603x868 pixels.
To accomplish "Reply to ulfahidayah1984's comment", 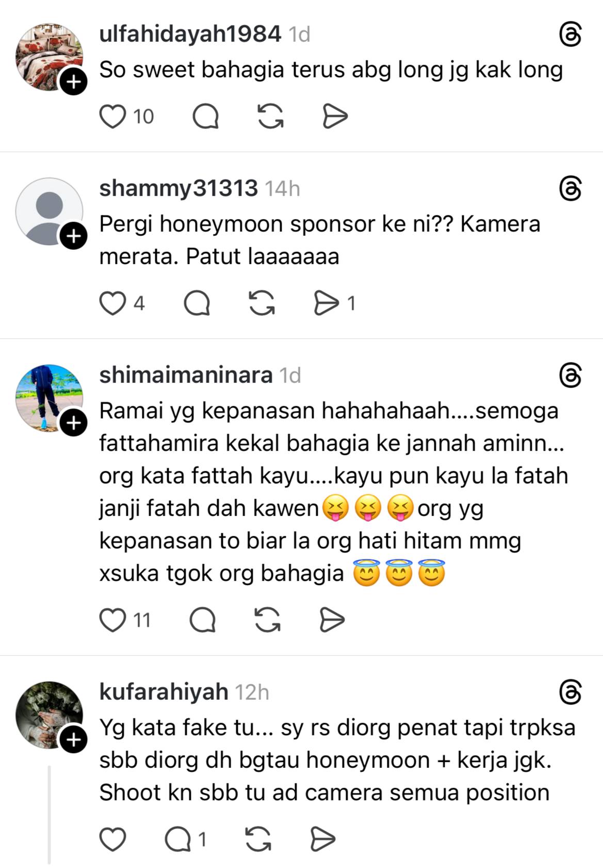I will (206, 116).
